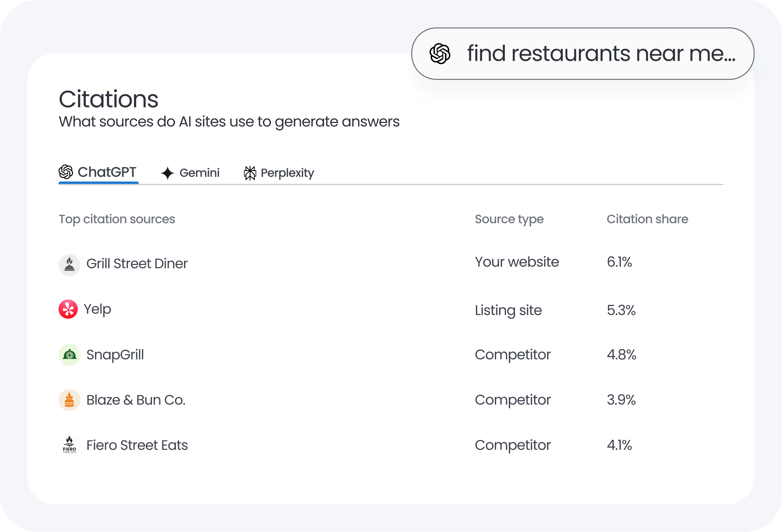Click the Source type column header

coord(509,219)
